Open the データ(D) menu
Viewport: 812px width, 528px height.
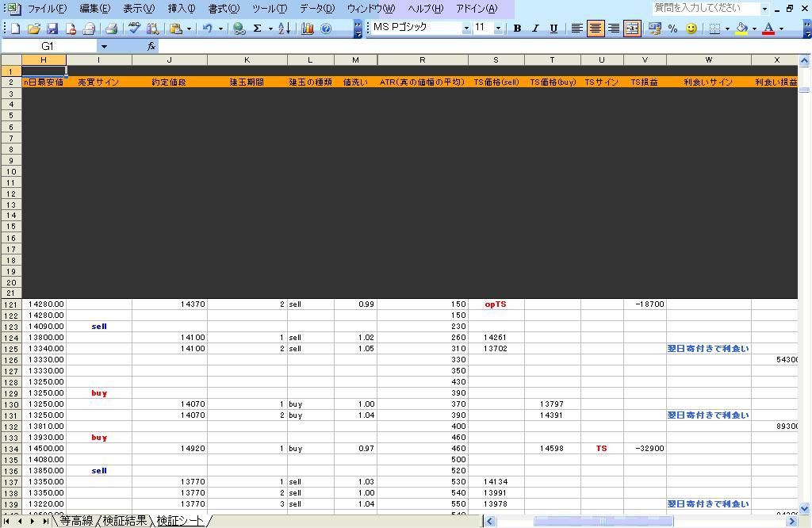[x=316, y=9]
